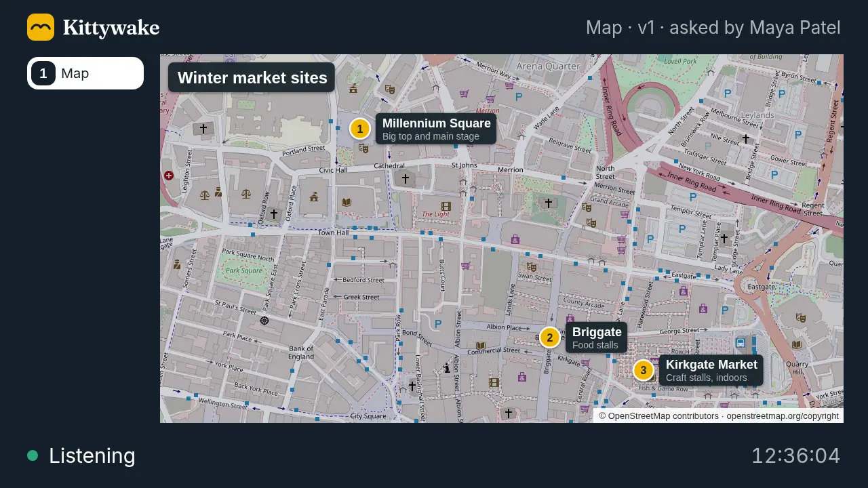This screenshot has height=488, width=868.
Task: Click the Listening status text
Action: [92, 455]
